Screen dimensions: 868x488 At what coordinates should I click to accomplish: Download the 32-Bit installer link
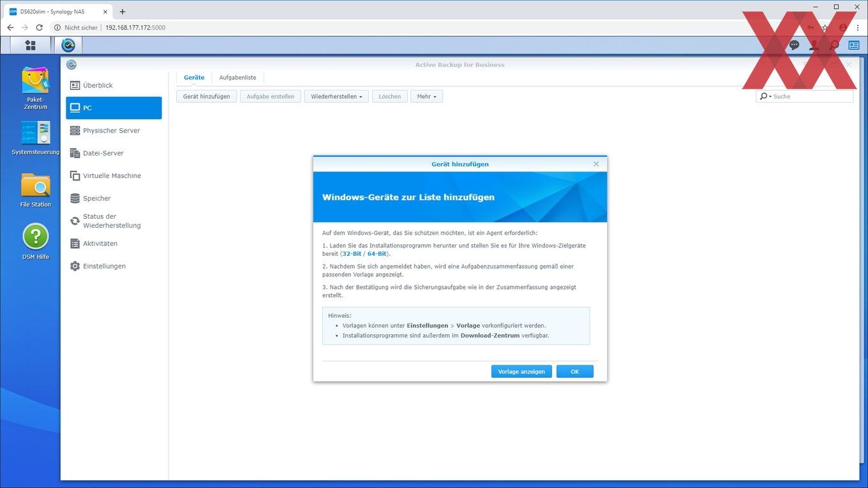(x=352, y=254)
